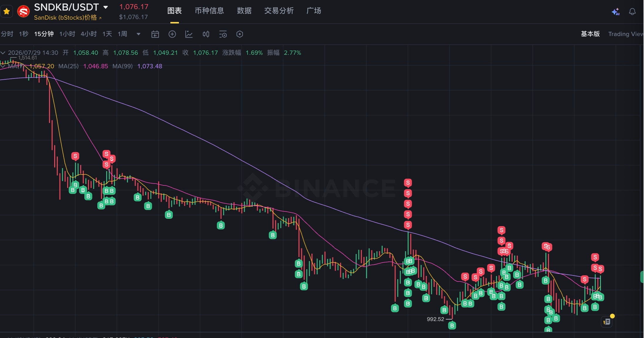
Task: Select the 15分钟 chart interval
Action: 44,34
